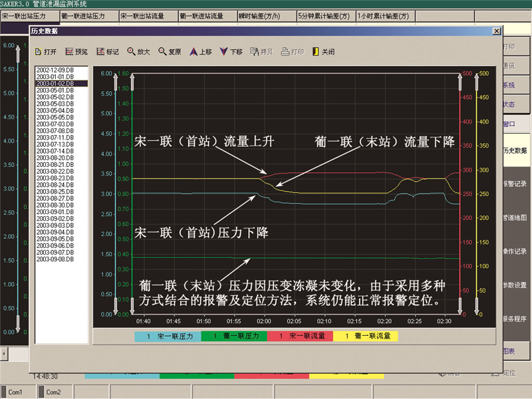Toggle the 葡一联压力 green legend series
Viewport: 532px width, 399px height.
[233, 336]
